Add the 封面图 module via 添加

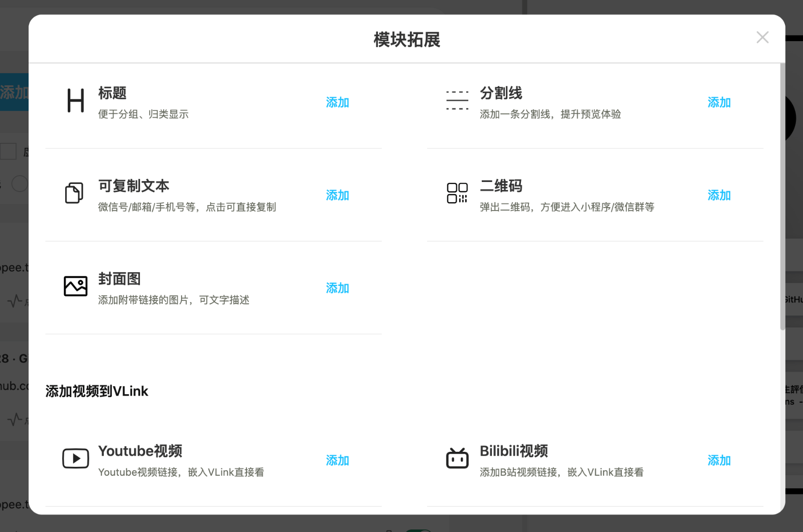[337, 288]
